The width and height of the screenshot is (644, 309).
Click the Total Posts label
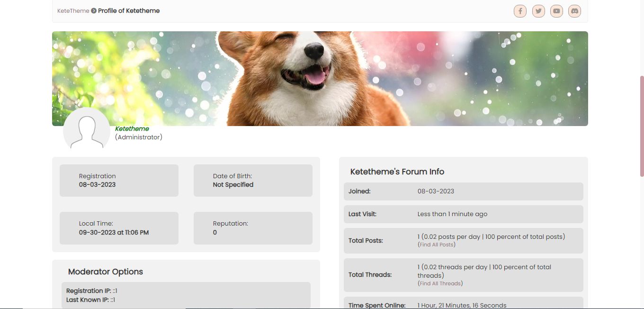[x=366, y=241]
